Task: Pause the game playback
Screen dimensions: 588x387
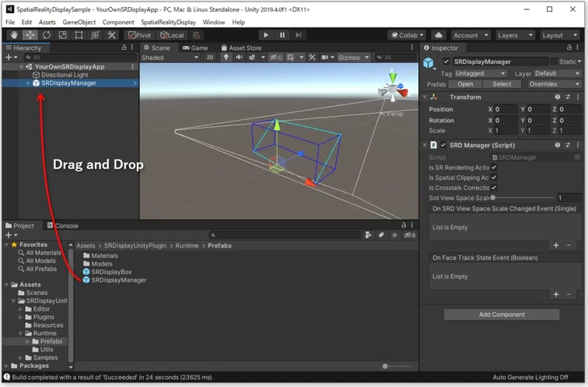Action: point(282,35)
